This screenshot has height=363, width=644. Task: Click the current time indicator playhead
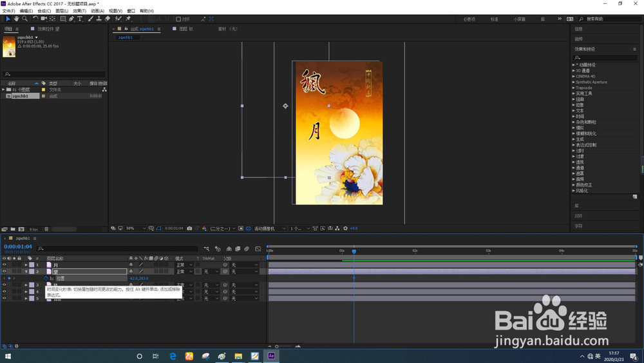354,251
